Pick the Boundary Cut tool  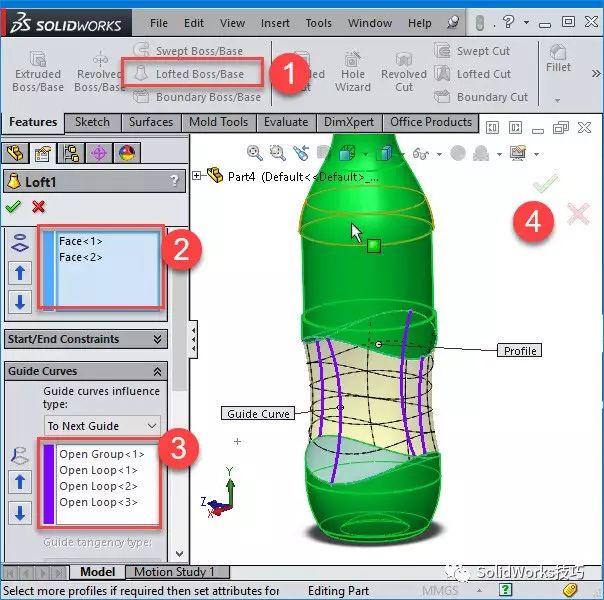(481, 97)
